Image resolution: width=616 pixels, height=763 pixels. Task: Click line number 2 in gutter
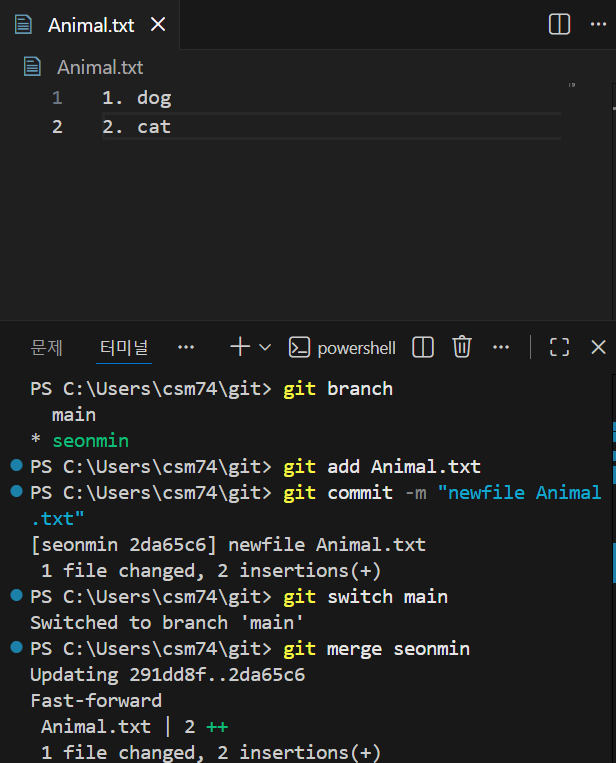coord(57,127)
